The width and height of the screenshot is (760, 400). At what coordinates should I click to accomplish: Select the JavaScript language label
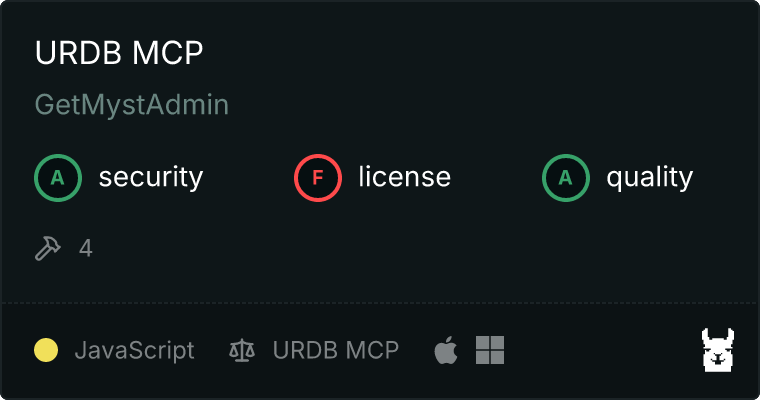coord(134,350)
